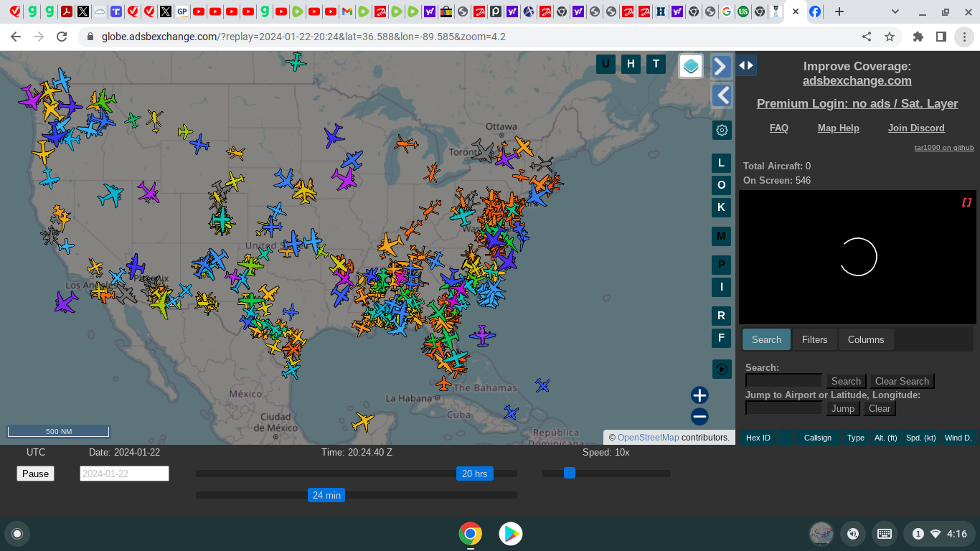Switch to the Facebook browser tab
Image resolution: width=980 pixels, height=551 pixels.
click(816, 11)
